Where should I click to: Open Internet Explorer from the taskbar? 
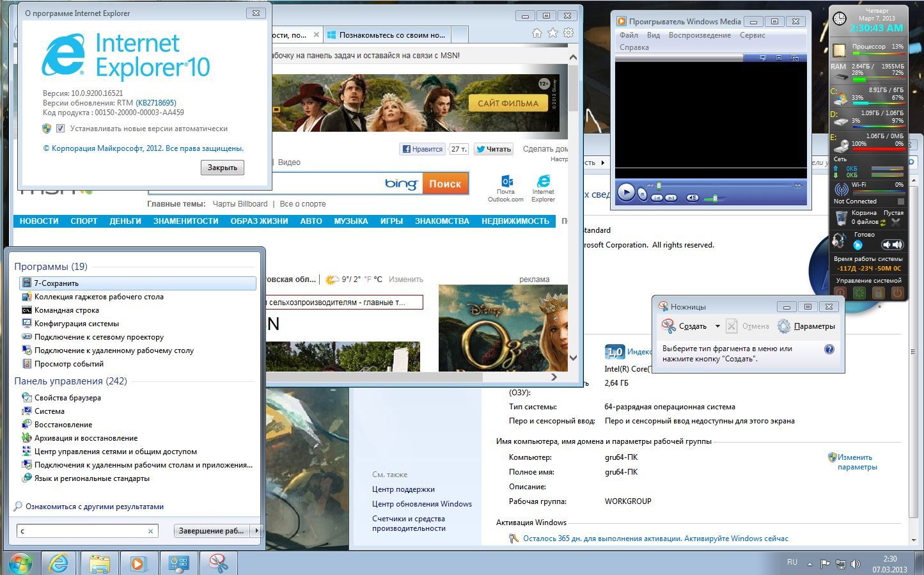[59, 563]
